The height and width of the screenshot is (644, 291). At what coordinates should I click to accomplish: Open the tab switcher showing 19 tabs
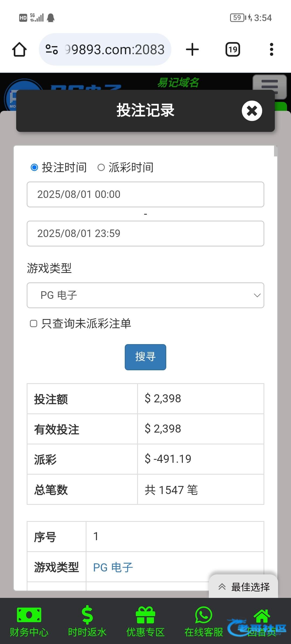[x=233, y=50]
